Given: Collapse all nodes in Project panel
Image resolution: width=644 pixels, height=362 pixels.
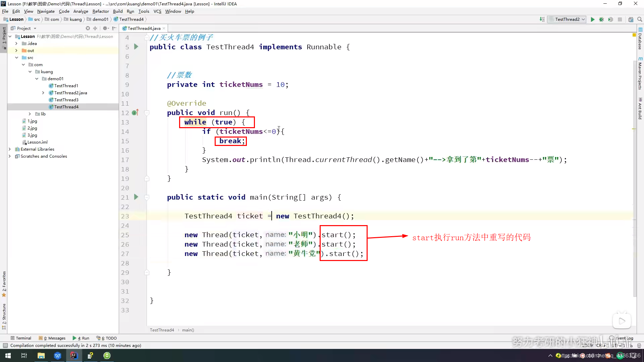Looking at the screenshot, I should (95, 29).
